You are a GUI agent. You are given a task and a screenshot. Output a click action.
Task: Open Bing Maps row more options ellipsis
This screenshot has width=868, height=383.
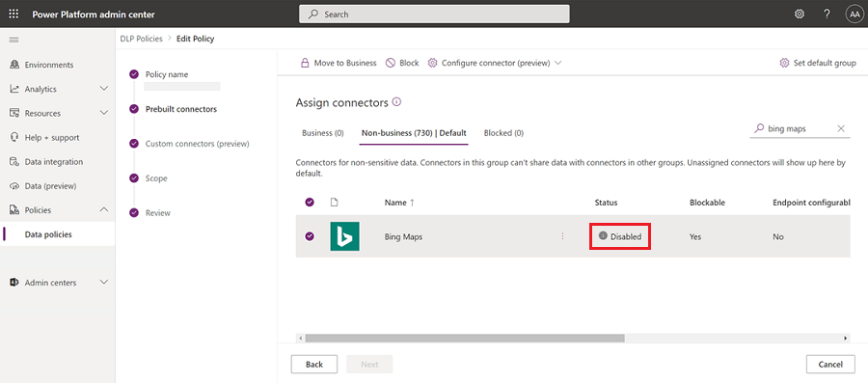pos(562,236)
